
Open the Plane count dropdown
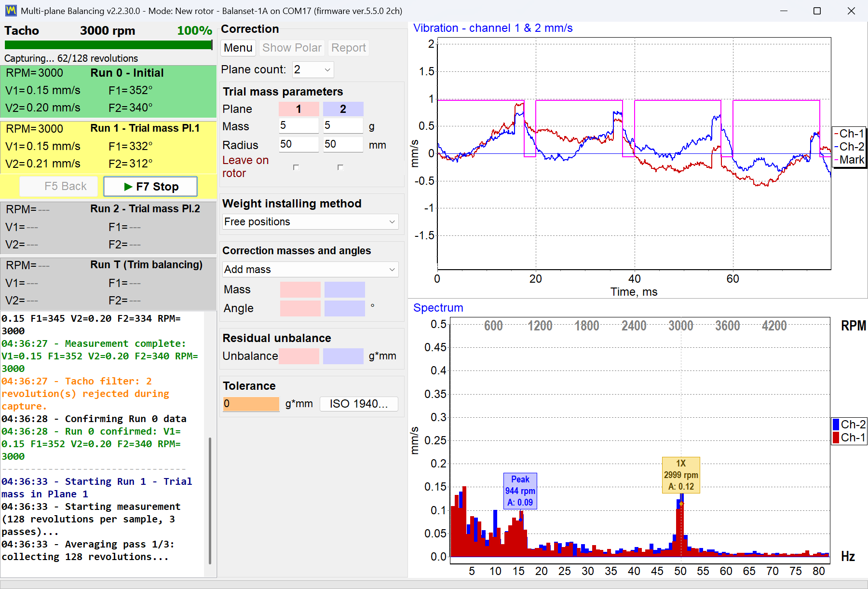point(313,69)
